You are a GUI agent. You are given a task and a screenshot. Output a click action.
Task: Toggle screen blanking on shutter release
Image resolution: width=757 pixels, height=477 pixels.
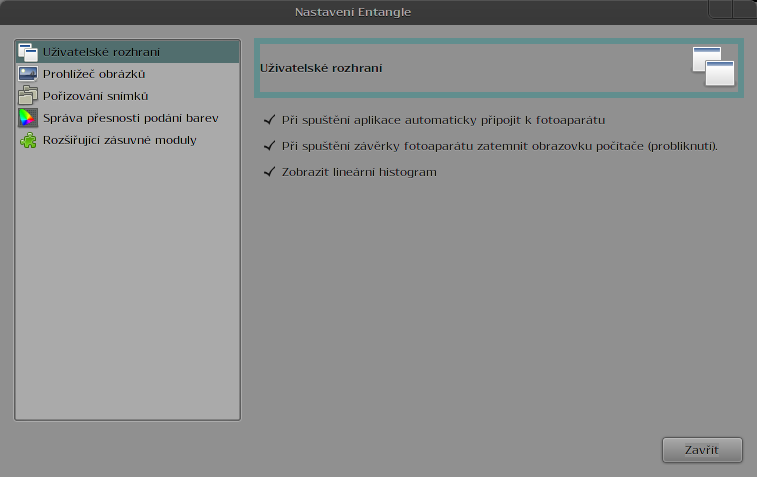pyautogui.click(x=269, y=146)
